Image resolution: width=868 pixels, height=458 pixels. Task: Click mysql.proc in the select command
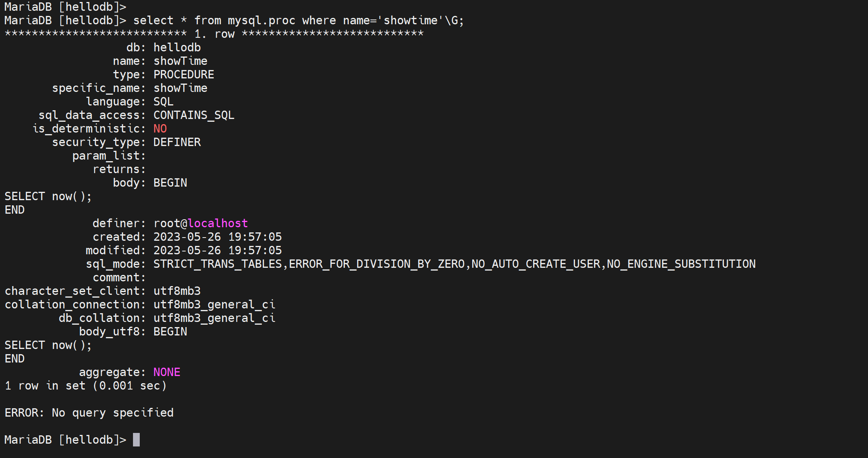(261, 20)
